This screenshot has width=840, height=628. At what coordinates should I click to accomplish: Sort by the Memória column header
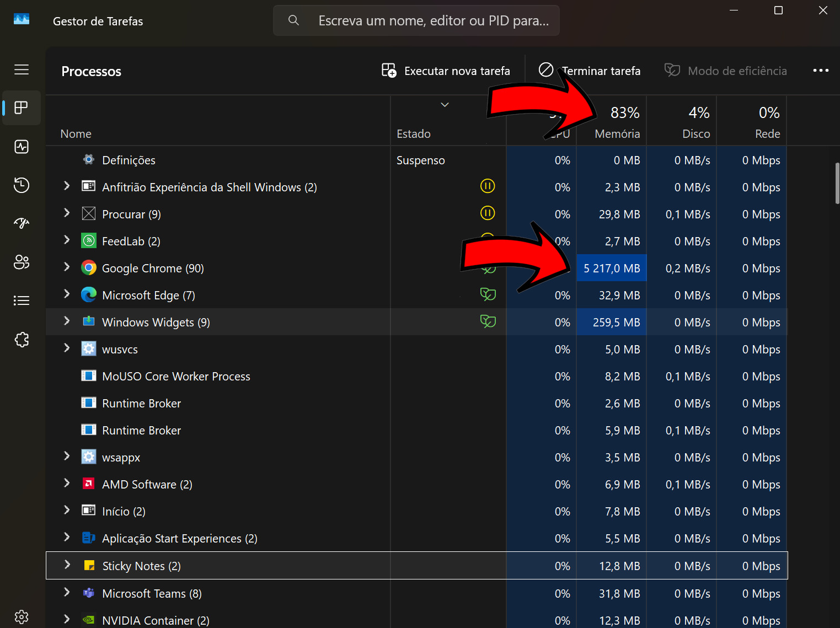pos(612,121)
